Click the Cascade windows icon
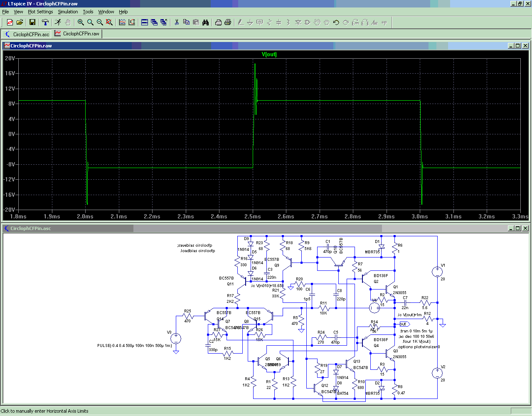The height and width of the screenshot is (416, 532). (154, 22)
